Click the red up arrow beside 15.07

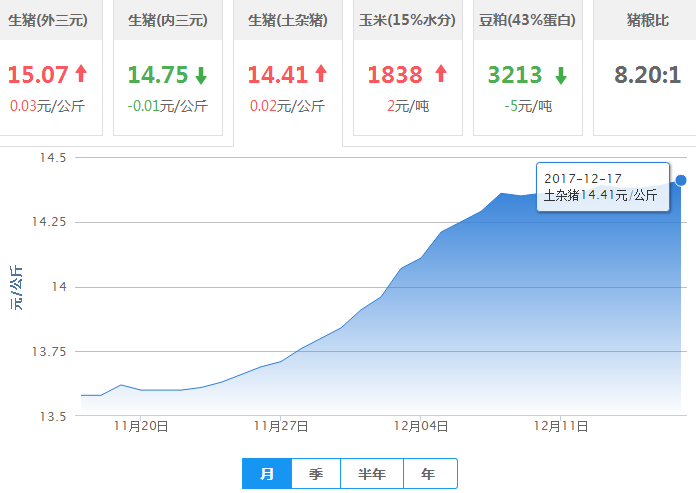click(x=81, y=74)
